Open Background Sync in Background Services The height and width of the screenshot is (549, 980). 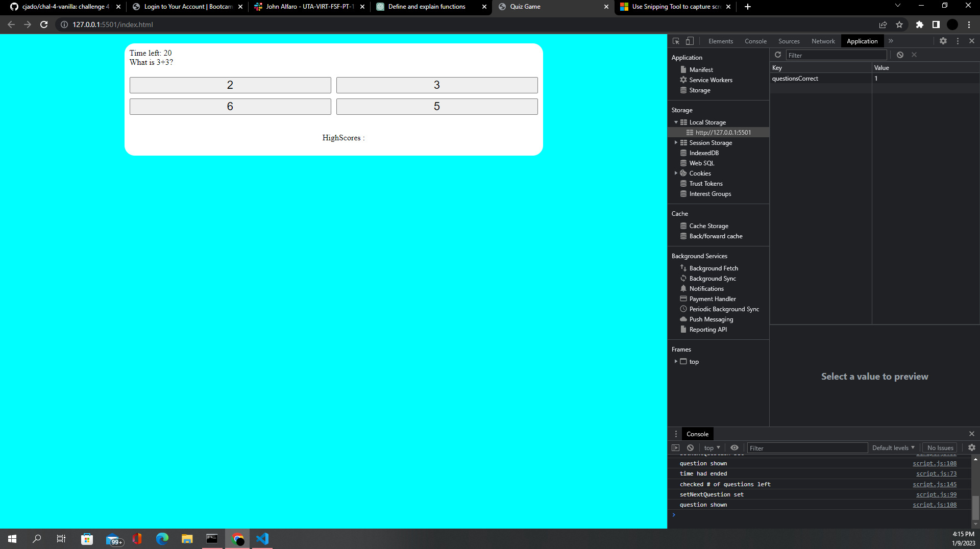[713, 278]
